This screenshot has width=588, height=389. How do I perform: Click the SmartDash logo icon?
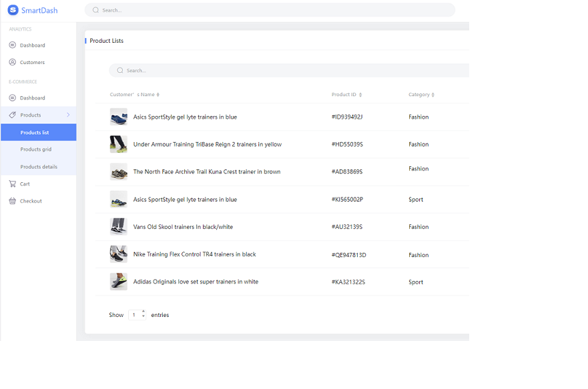tap(13, 10)
